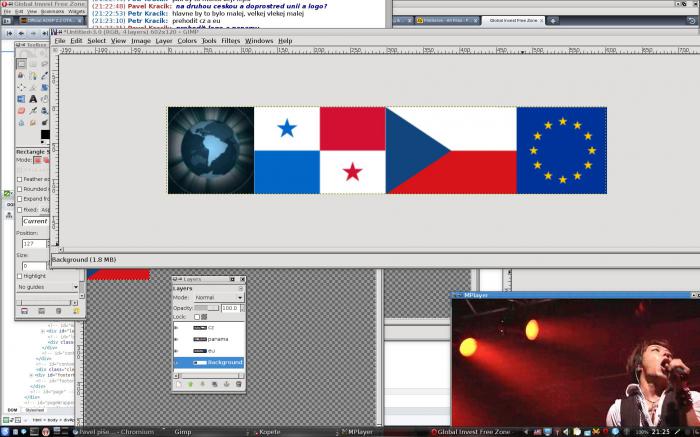Click the layer opacity spinner arrows
This screenshot has height=437, width=700.
click(x=242, y=308)
